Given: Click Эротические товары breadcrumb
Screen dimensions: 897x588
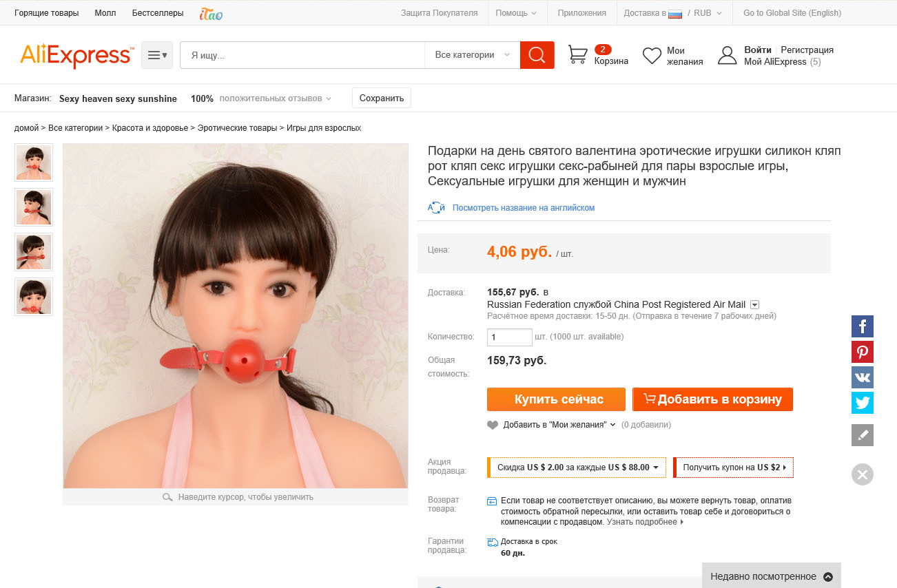Looking at the screenshot, I should click(x=237, y=128).
